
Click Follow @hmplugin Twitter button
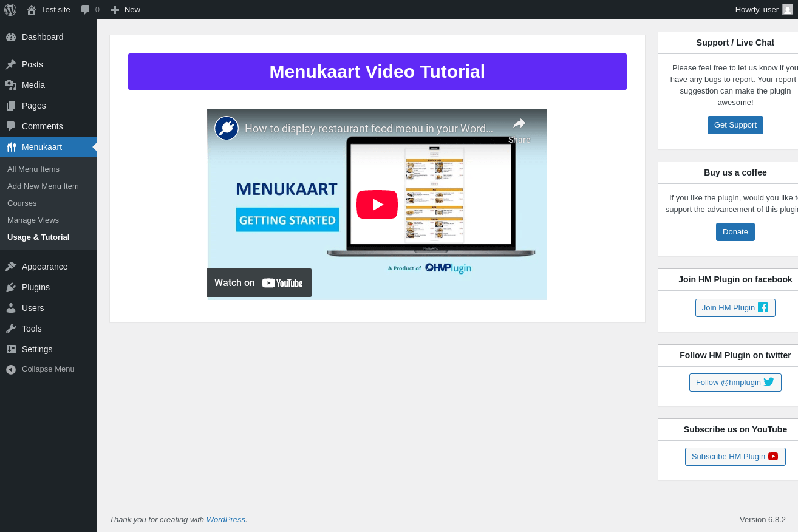tap(735, 383)
